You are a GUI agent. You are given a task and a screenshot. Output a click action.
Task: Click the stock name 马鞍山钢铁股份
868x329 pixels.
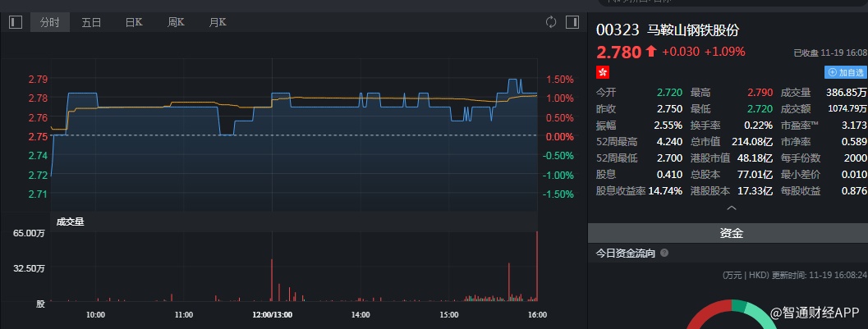693,30
